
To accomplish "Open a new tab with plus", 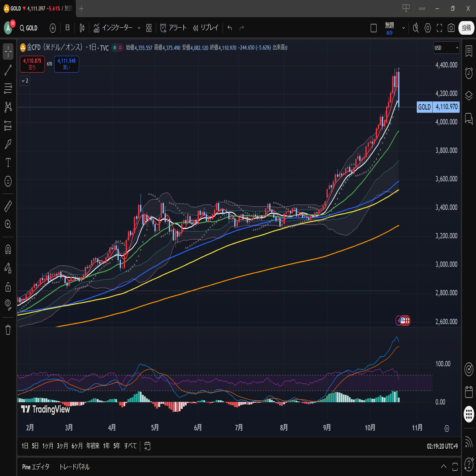I will coord(81,9).
